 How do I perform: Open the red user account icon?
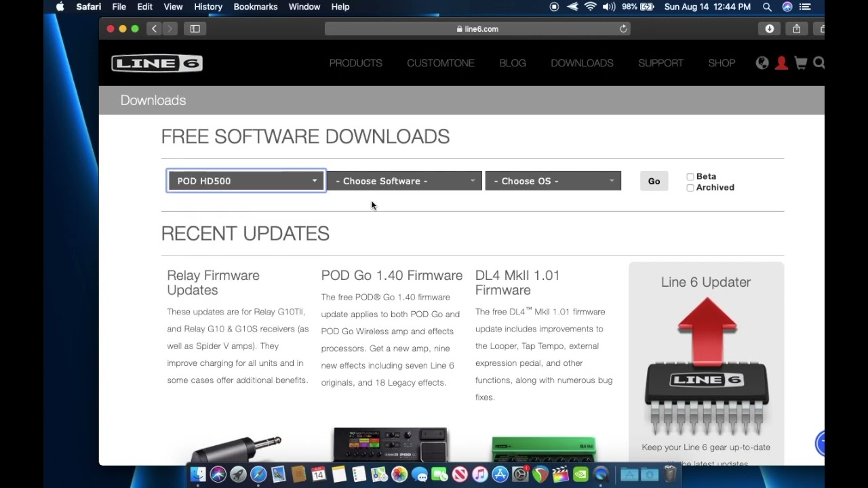(781, 63)
